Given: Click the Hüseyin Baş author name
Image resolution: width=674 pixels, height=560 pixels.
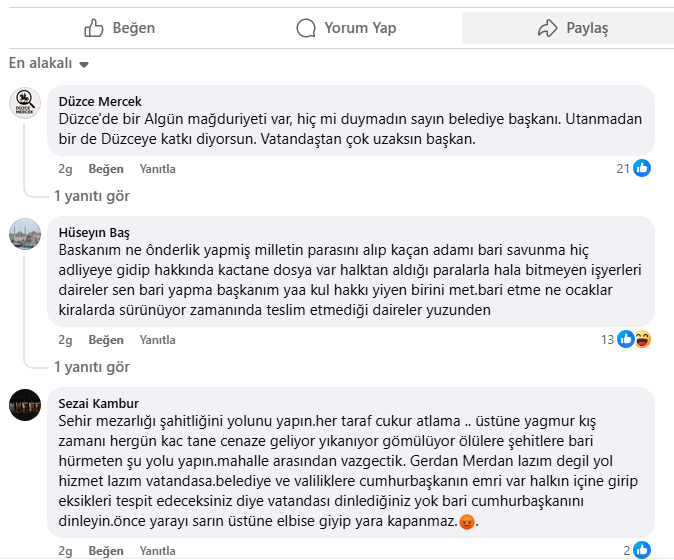Looking at the screenshot, I should coord(95,232).
